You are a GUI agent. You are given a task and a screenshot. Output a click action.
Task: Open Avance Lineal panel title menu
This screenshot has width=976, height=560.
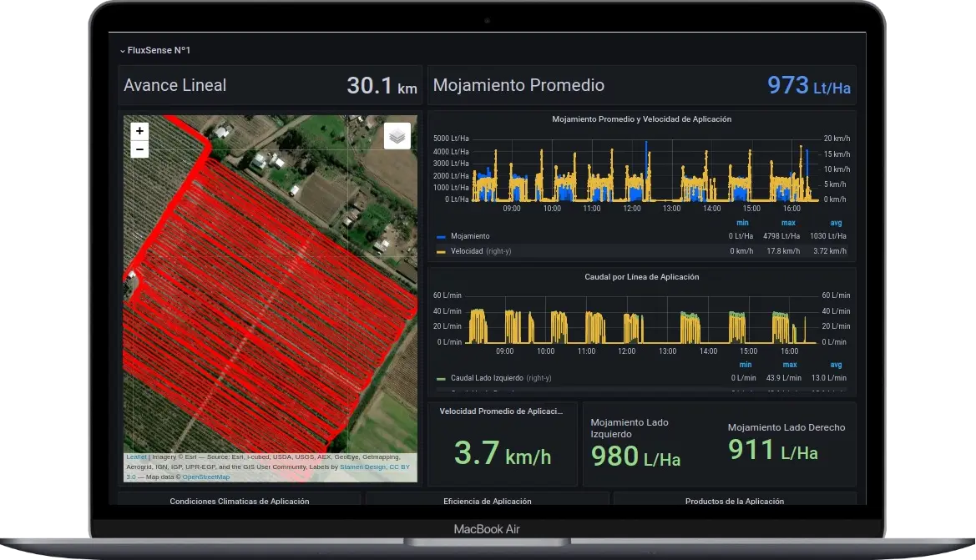(174, 85)
